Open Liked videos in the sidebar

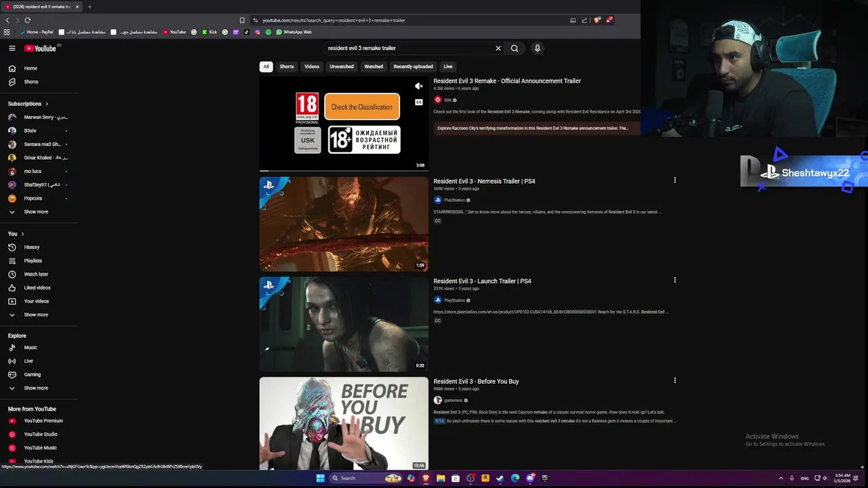(39, 288)
